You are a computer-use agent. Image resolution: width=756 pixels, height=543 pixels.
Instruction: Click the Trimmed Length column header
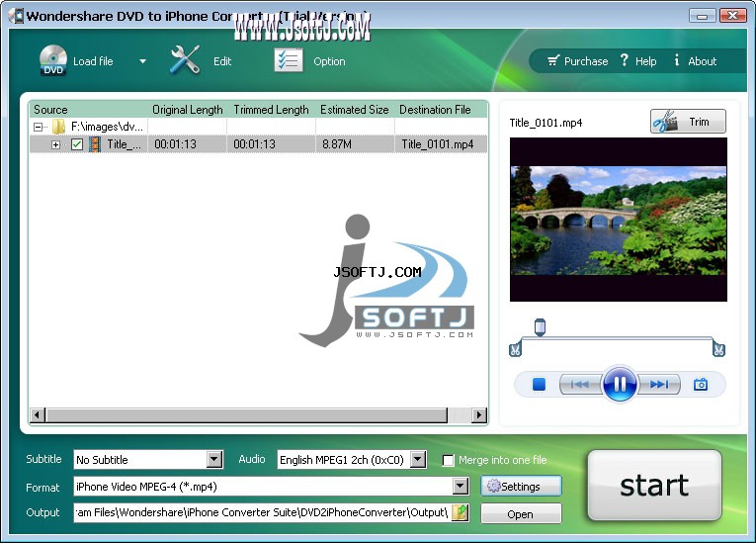pyautogui.click(x=271, y=110)
